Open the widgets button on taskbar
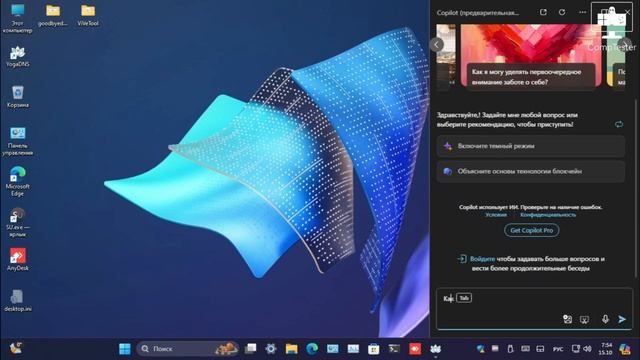Image resolution: width=640 pixels, height=360 pixels. [x=16, y=348]
